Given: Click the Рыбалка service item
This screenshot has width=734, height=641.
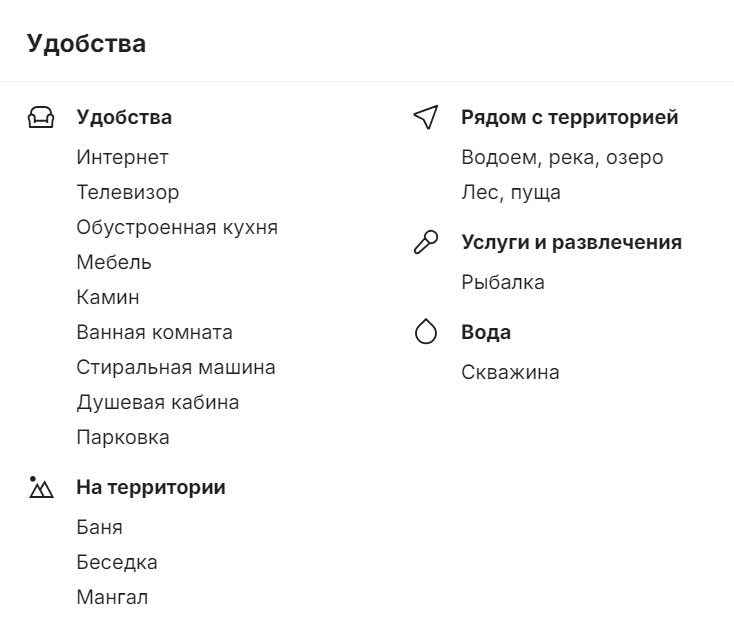Looking at the screenshot, I should pos(503,282).
